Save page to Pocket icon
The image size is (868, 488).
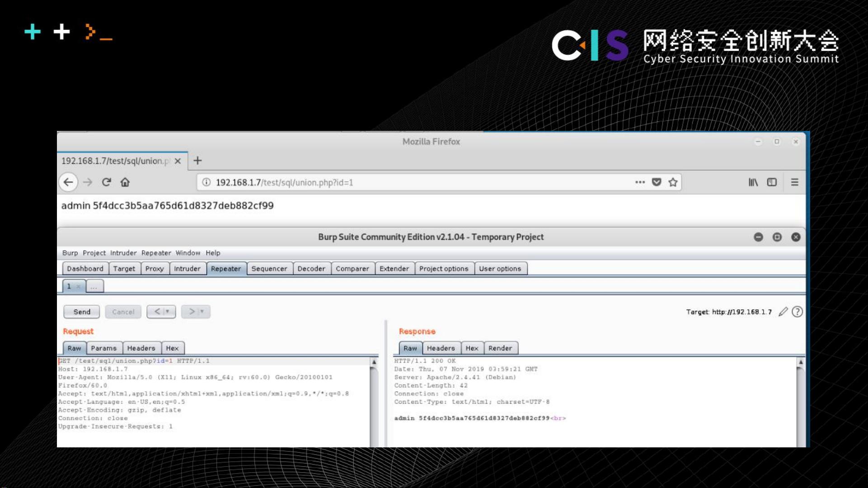[657, 182]
